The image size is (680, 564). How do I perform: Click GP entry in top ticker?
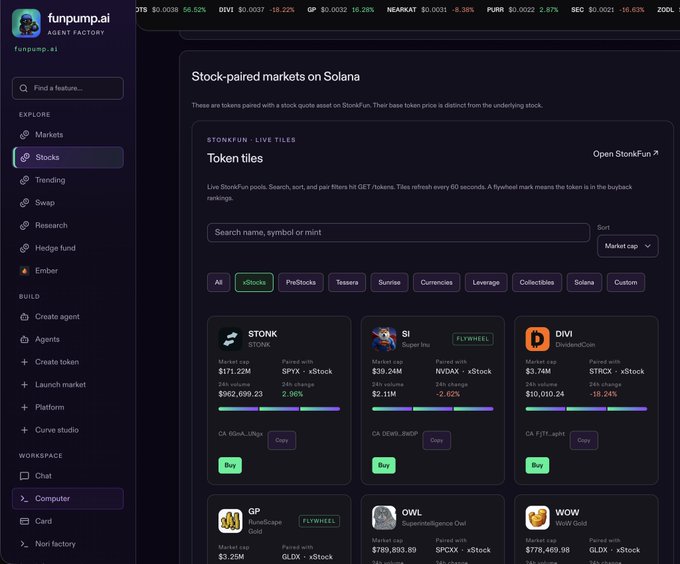340,10
